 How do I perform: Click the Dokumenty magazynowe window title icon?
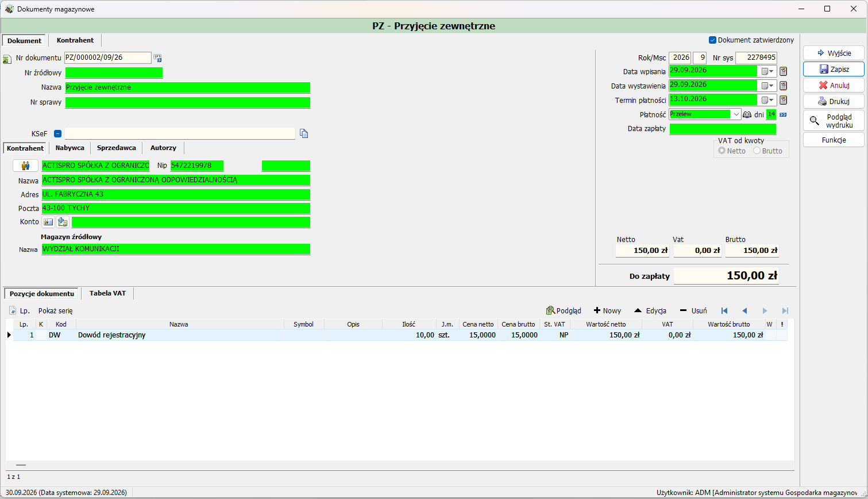[x=9, y=9]
